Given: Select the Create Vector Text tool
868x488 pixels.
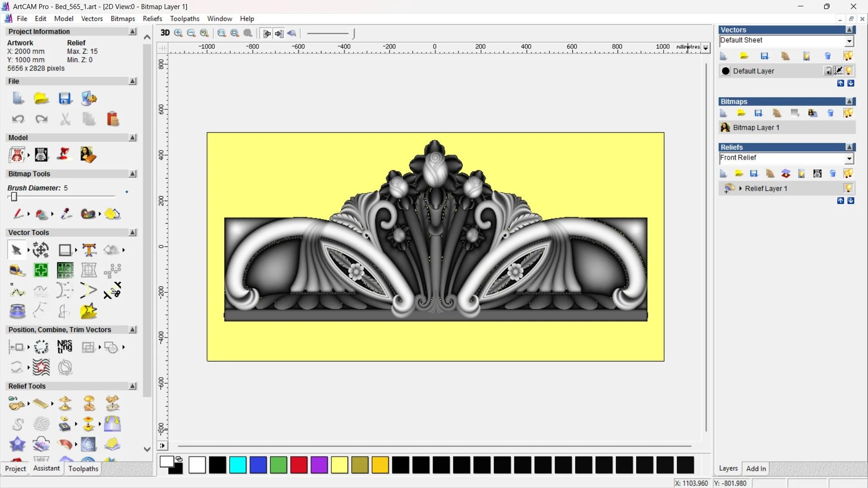Looking at the screenshot, I should [89, 250].
